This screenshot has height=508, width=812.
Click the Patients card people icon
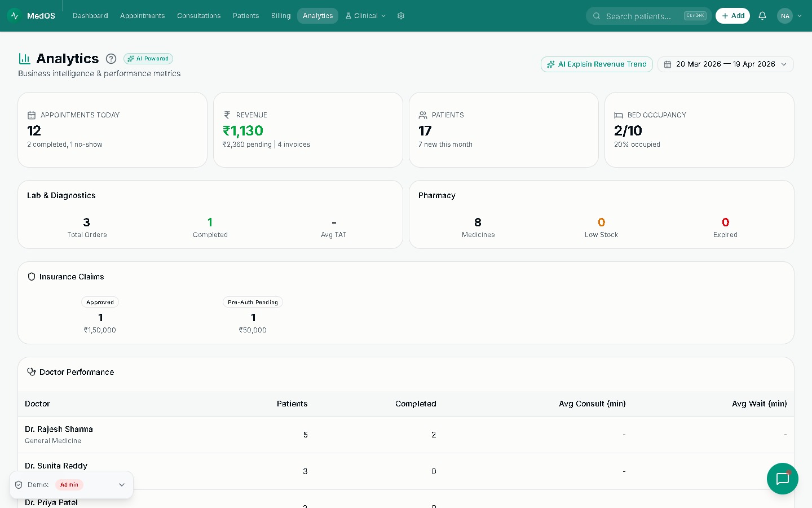(x=423, y=115)
